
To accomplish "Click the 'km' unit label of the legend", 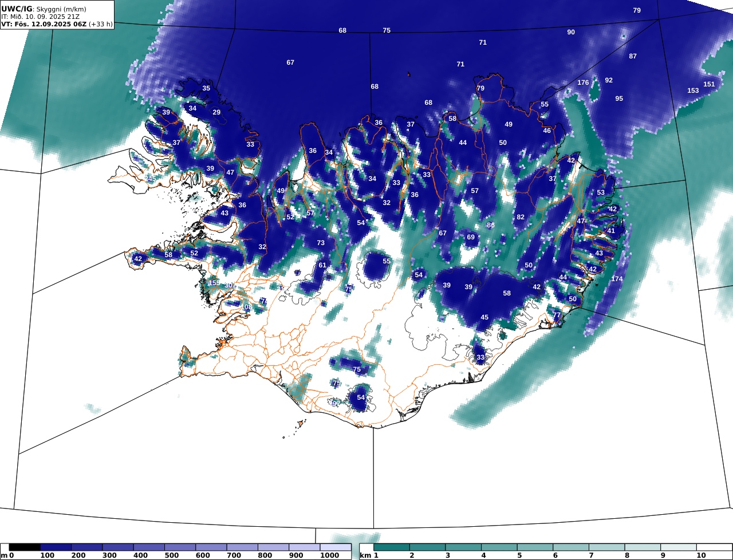I will (x=365, y=555).
